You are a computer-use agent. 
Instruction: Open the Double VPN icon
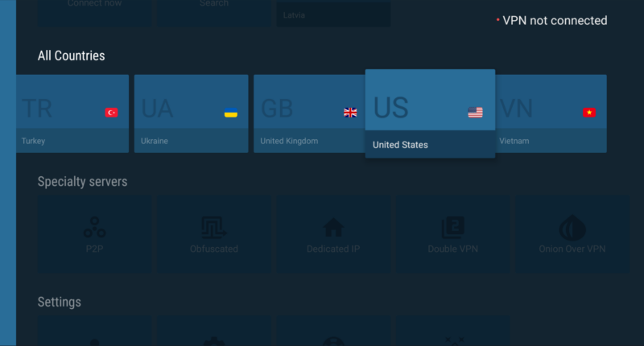pos(453,228)
